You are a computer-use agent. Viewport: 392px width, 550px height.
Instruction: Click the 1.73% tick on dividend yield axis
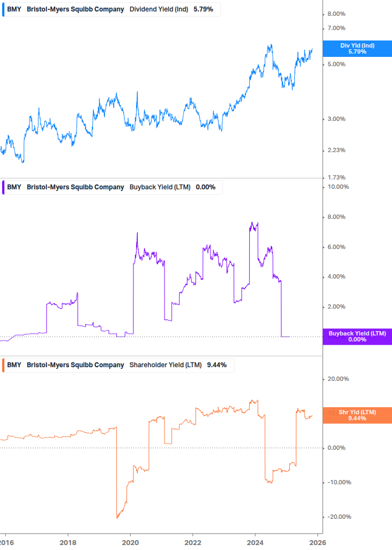(336, 177)
